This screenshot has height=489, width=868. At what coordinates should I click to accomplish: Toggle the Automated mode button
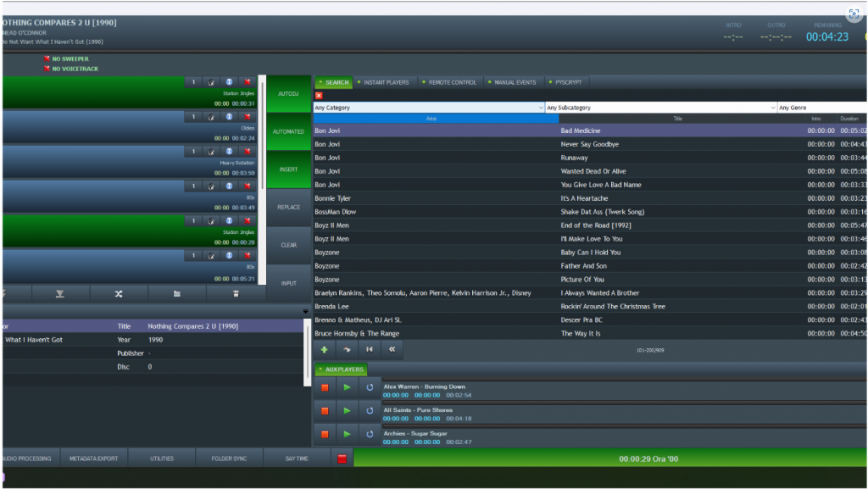288,131
